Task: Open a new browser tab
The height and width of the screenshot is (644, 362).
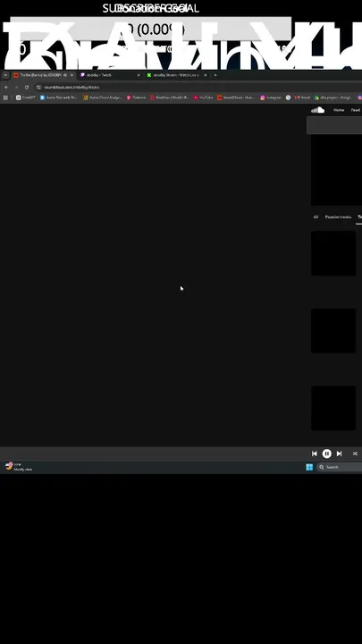Action: coord(215,75)
